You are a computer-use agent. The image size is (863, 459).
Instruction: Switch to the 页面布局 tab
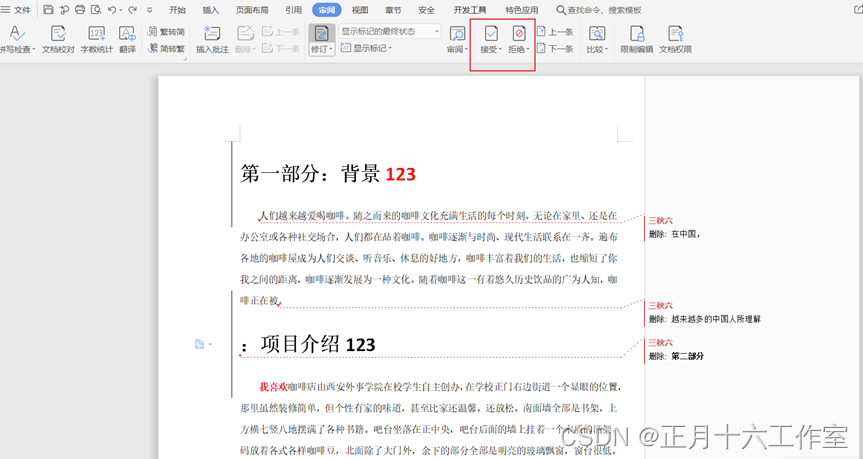click(252, 10)
